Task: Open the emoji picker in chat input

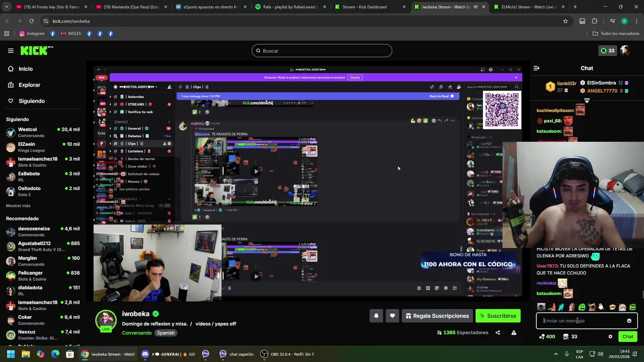Action: (x=629, y=321)
